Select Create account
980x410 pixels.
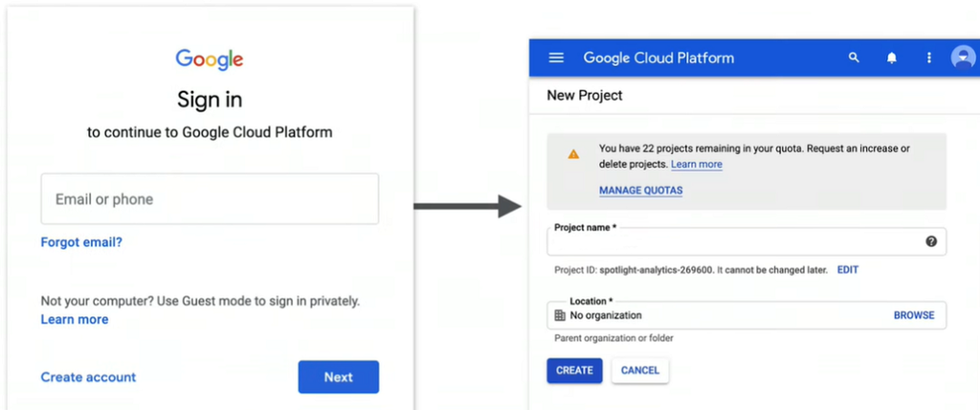pos(88,377)
